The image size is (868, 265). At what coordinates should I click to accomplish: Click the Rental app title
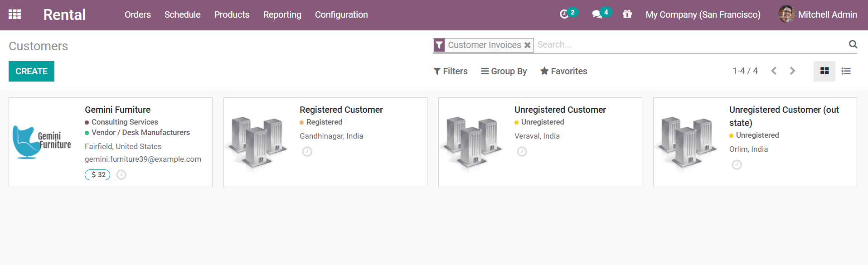64,14
